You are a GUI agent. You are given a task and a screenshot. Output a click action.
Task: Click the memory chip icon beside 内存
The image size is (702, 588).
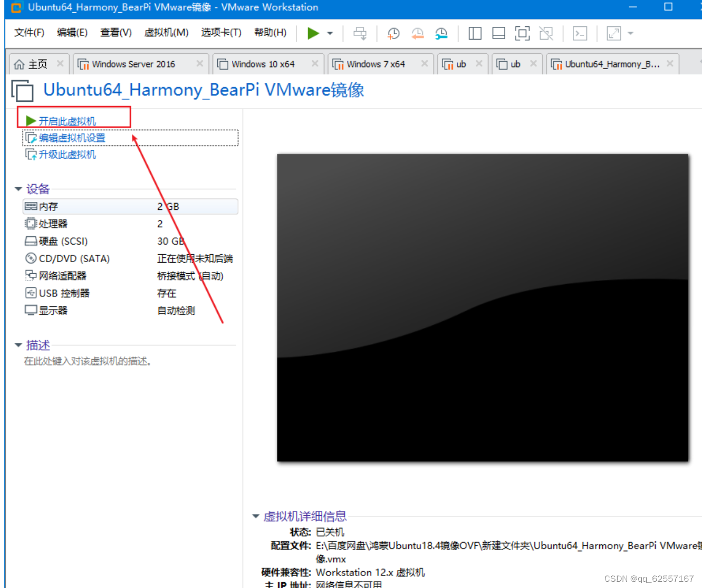click(31, 206)
